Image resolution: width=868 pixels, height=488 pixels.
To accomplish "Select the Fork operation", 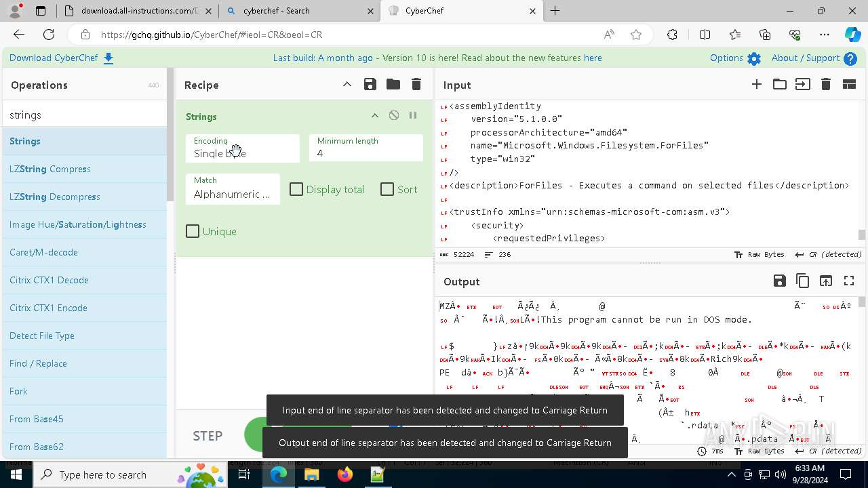I will pos(85,391).
